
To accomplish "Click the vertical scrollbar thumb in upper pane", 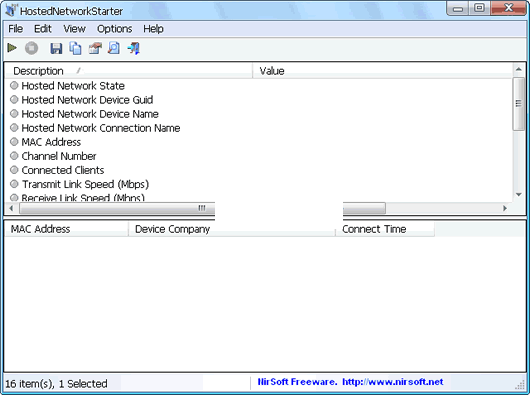I will [x=519, y=104].
